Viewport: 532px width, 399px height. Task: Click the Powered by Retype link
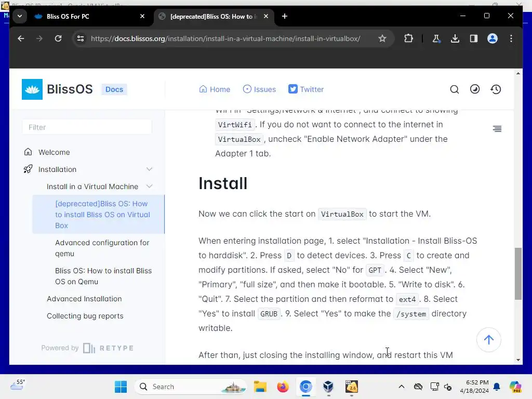(x=87, y=348)
